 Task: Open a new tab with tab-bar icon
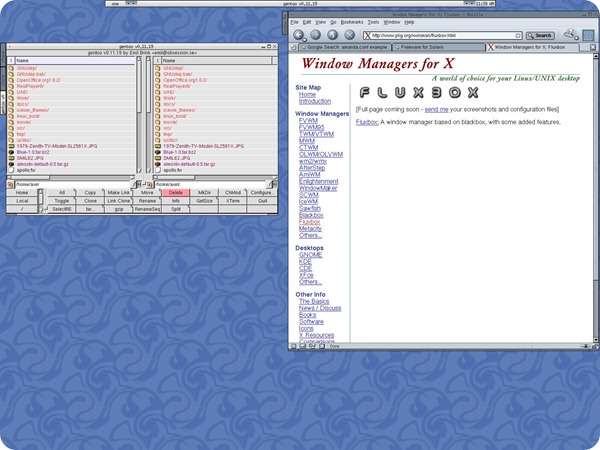coord(293,47)
